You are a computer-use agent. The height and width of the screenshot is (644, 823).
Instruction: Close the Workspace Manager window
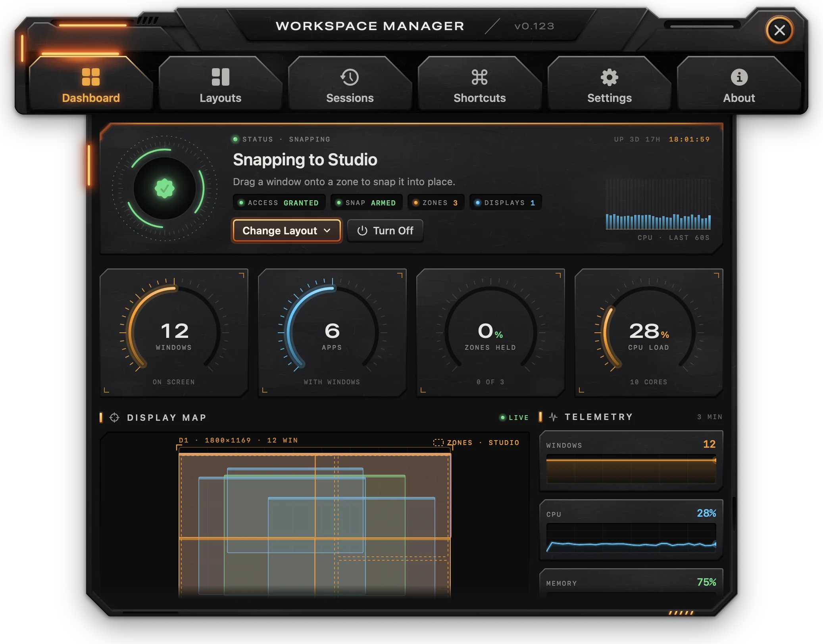point(779,30)
